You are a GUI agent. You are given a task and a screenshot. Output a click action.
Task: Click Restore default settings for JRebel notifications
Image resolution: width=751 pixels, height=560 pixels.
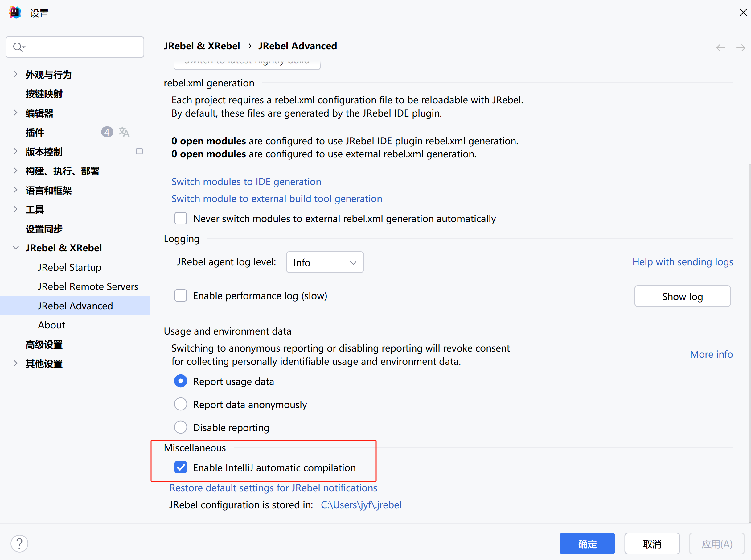pyautogui.click(x=273, y=488)
